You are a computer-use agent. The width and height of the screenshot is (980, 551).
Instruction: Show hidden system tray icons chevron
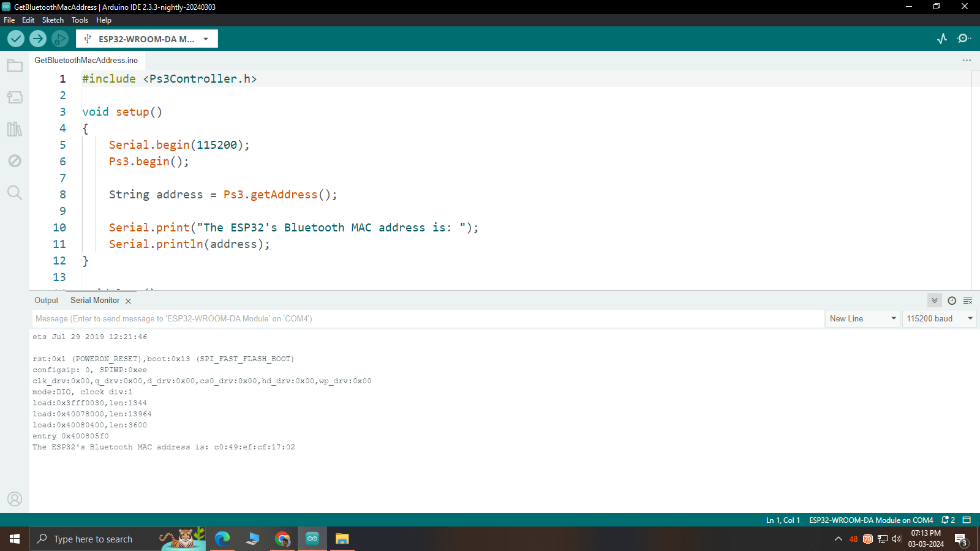pyautogui.click(x=838, y=539)
